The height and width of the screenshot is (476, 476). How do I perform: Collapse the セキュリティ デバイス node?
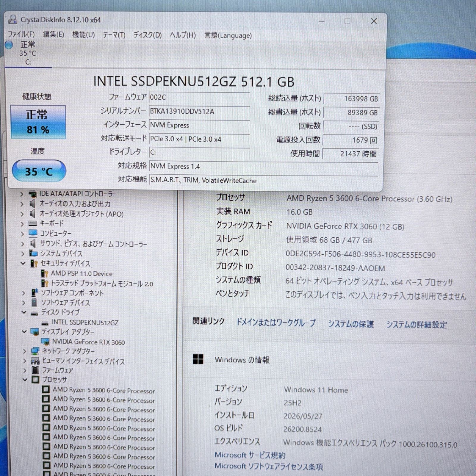[23, 263]
